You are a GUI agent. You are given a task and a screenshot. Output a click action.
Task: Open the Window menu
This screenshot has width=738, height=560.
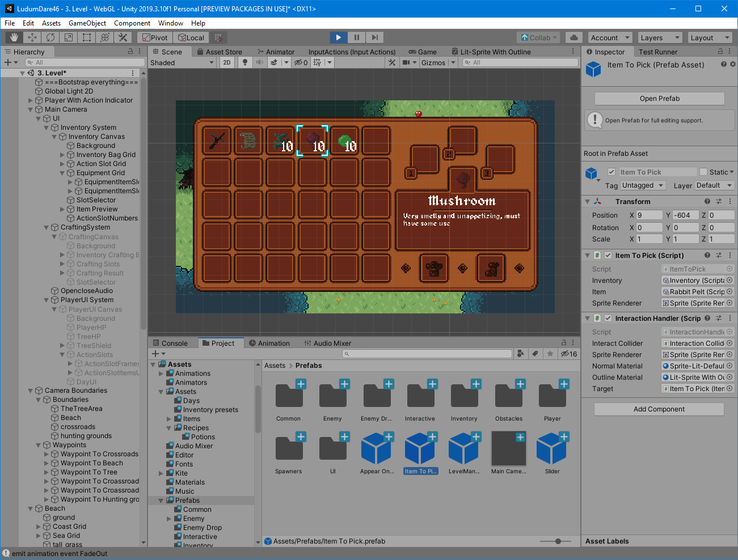tap(171, 23)
